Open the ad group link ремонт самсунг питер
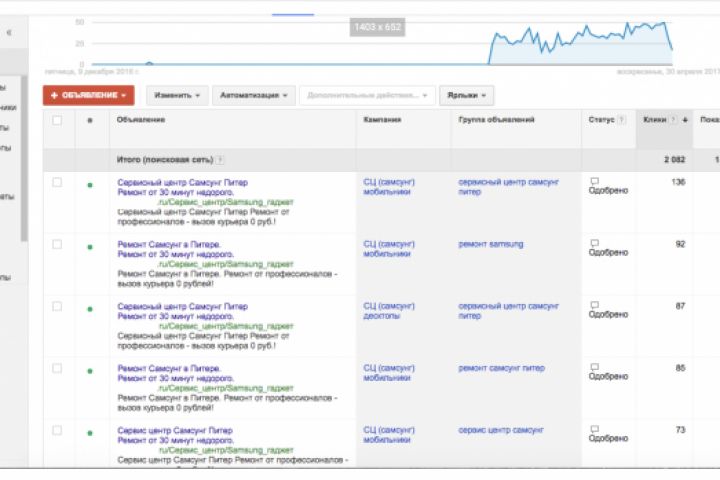 click(x=502, y=368)
